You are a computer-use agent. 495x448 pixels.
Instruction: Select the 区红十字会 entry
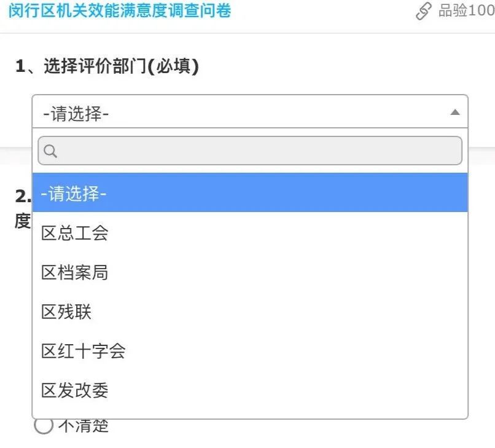(84, 351)
